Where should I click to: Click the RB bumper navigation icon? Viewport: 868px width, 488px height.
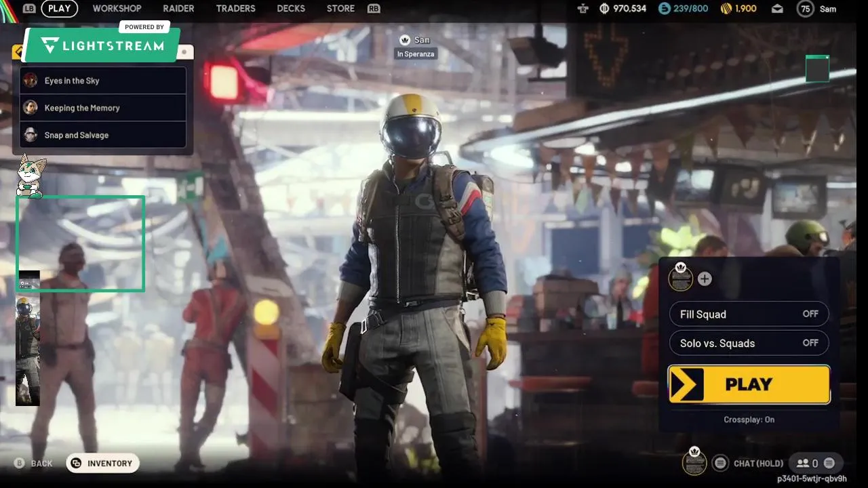pyautogui.click(x=374, y=9)
